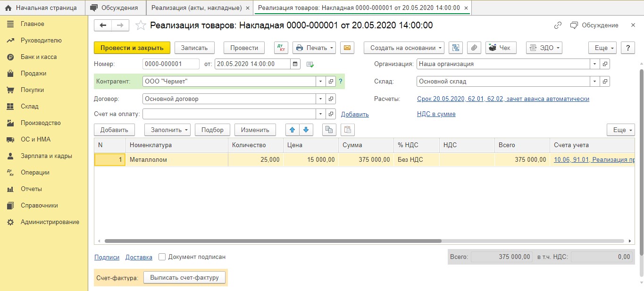
Task: Move the row up with the blue arrow
Action: (292, 130)
